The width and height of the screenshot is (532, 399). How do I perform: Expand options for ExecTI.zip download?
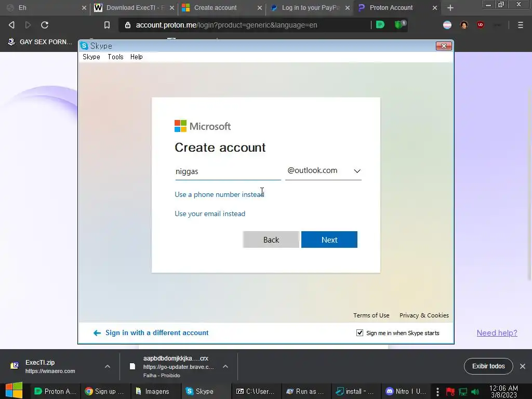point(107,366)
